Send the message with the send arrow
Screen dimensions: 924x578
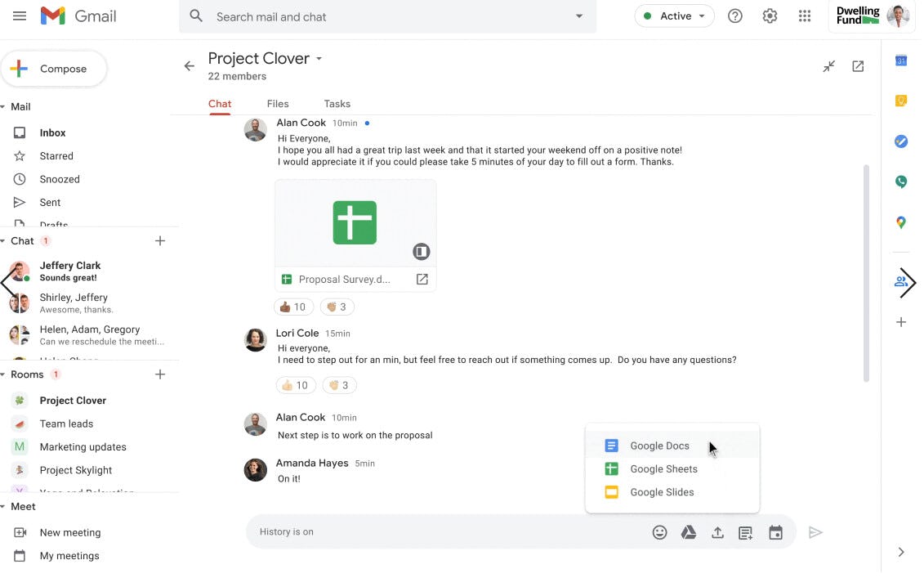click(815, 531)
